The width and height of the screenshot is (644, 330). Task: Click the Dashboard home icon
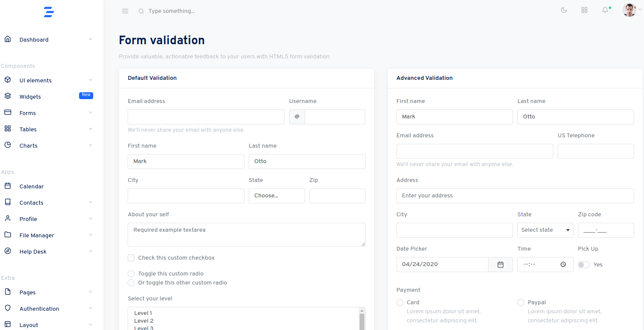(x=7, y=39)
